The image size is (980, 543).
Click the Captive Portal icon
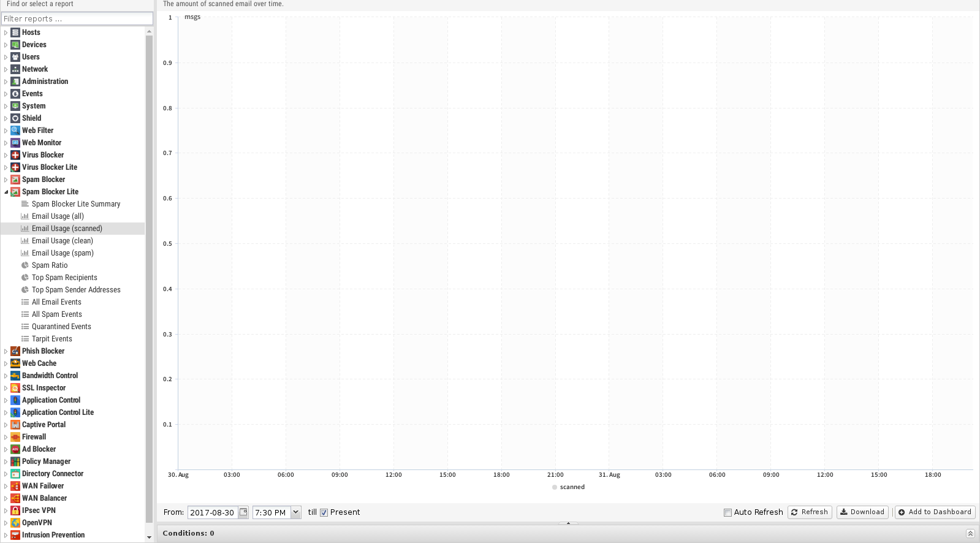[x=15, y=425]
